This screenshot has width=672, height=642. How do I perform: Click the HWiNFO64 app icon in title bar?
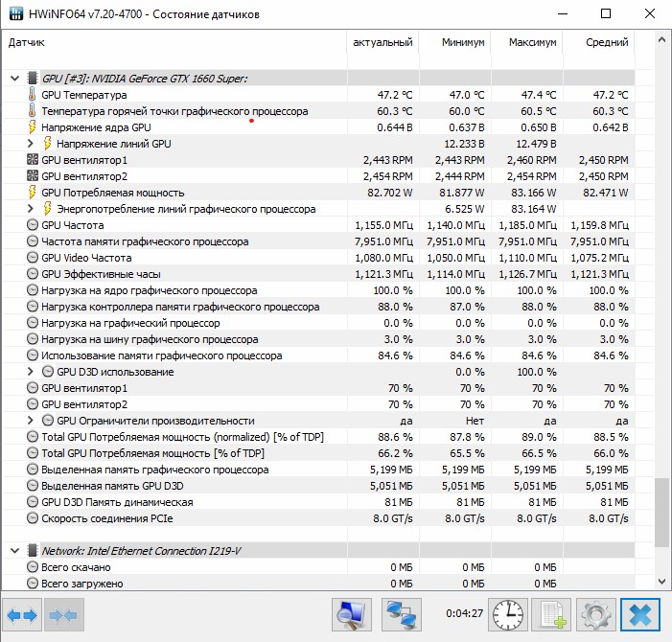(x=16, y=13)
